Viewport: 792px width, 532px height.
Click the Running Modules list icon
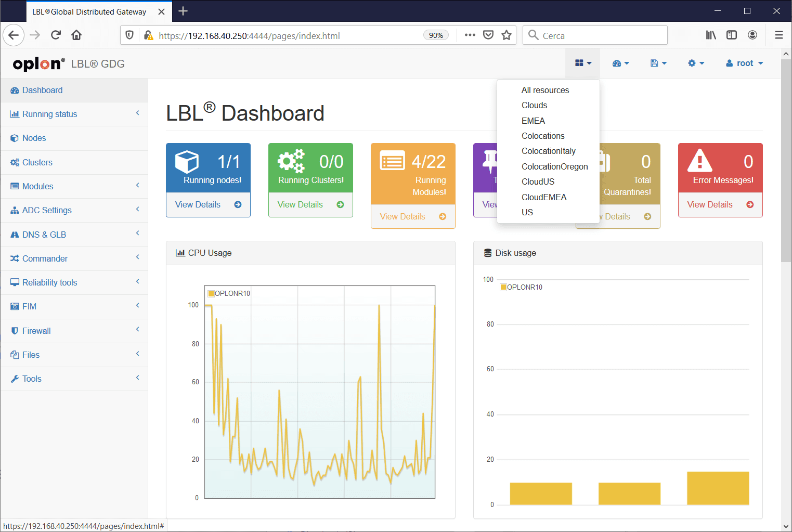click(393, 161)
